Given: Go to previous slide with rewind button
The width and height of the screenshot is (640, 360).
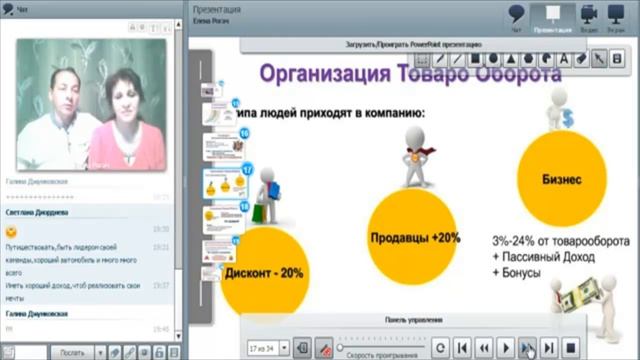Looking at the screenshot, I should pos(484,348).
